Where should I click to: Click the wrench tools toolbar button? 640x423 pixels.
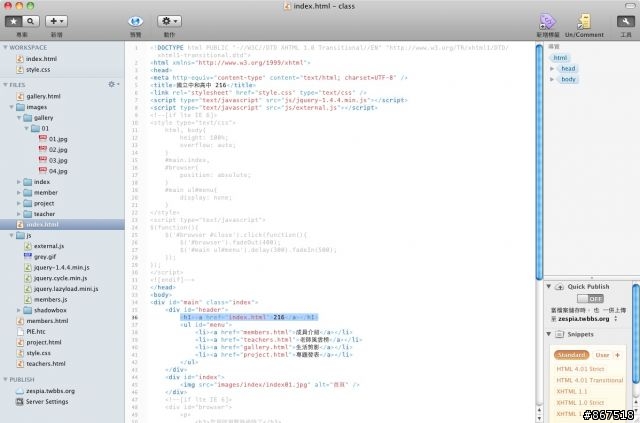626,21
